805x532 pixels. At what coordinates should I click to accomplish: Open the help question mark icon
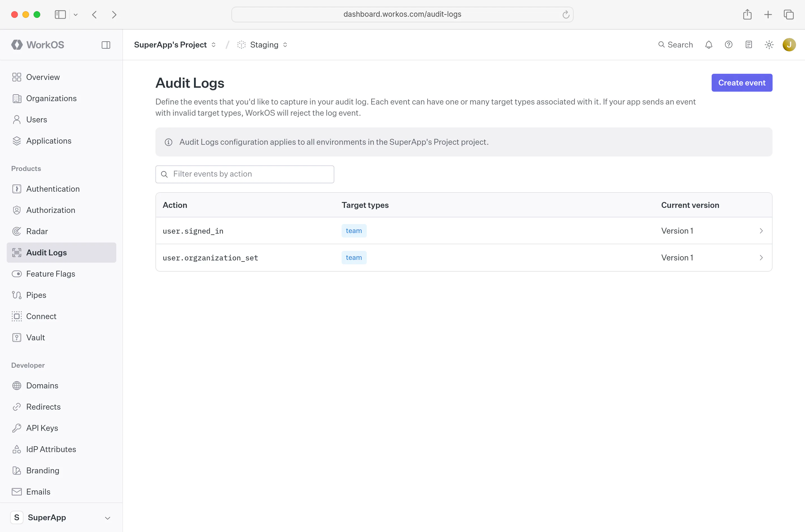point(729,45)
